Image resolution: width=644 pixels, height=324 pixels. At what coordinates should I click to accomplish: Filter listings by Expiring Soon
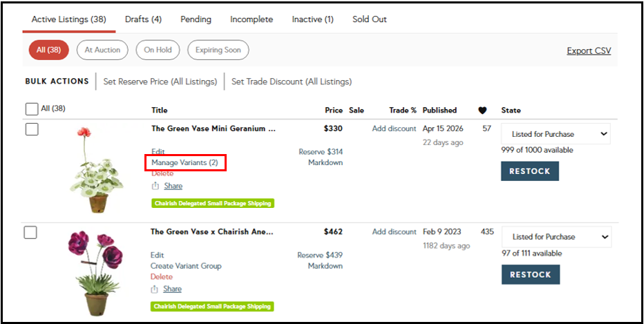[x=218, y=50]
